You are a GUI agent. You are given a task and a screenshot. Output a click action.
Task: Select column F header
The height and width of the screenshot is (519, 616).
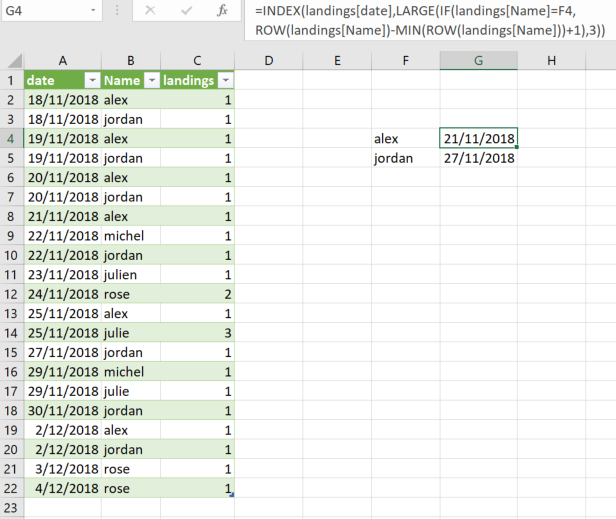coord(405,61)
